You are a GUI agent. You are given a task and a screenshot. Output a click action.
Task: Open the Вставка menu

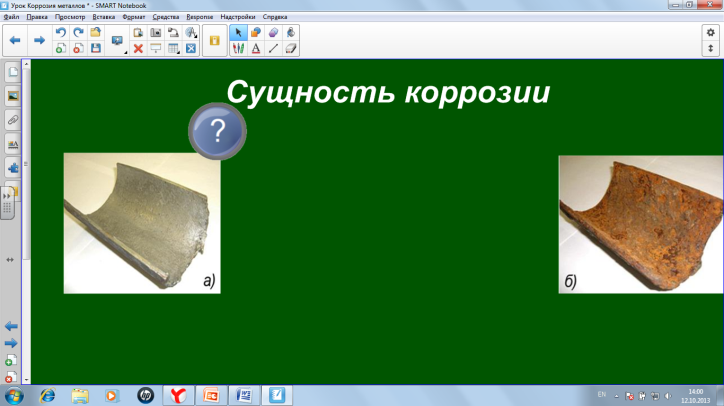pos(104,17)
